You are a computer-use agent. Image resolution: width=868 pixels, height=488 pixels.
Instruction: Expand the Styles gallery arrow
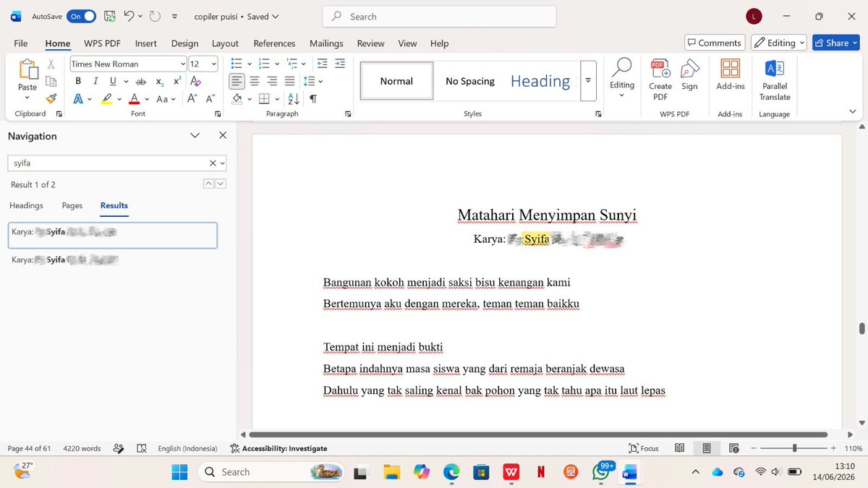[588, 80]
